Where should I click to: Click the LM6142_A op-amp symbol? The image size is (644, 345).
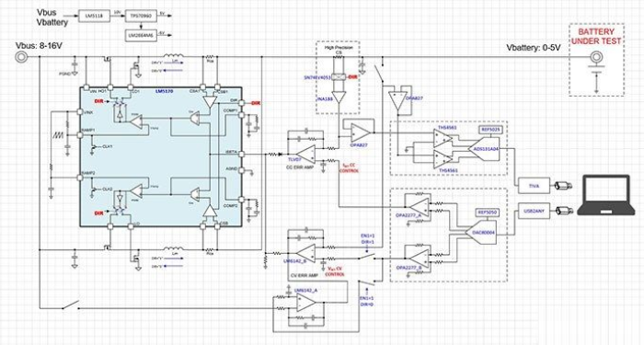(306, 303)
